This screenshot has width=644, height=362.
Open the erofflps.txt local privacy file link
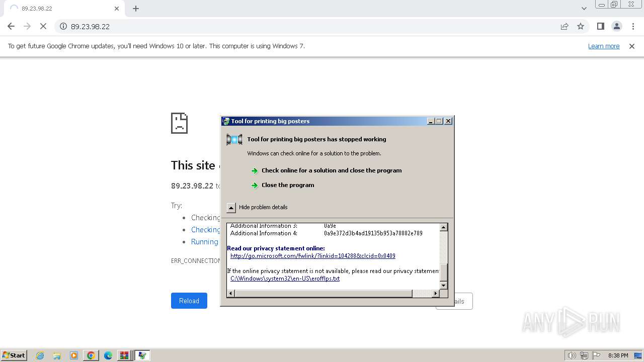[285, 279]
